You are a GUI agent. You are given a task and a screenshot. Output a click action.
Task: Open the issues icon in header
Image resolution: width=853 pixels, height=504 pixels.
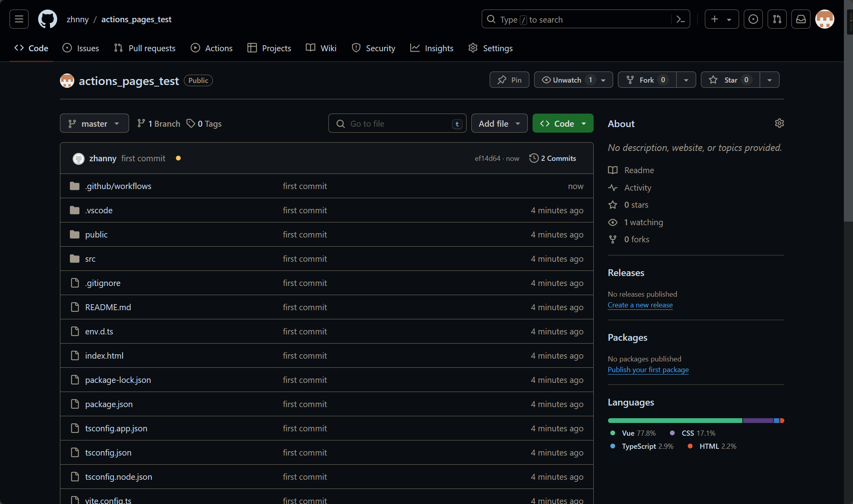753,19
